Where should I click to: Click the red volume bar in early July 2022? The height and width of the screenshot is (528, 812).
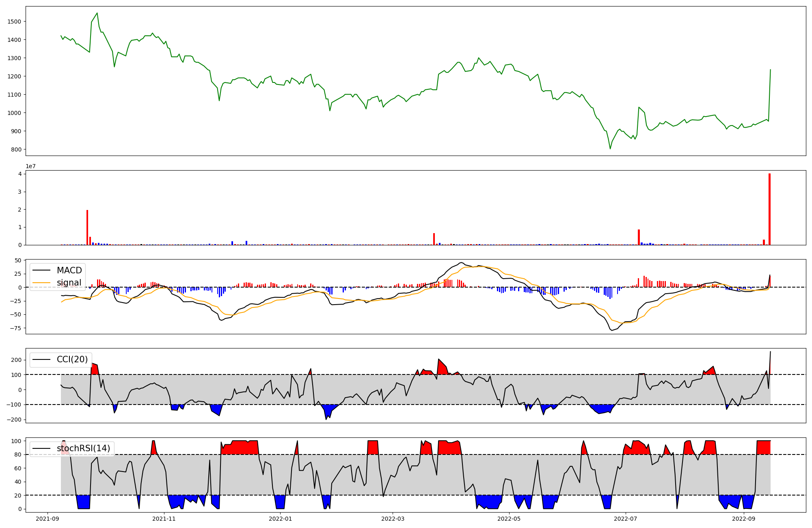639,237
